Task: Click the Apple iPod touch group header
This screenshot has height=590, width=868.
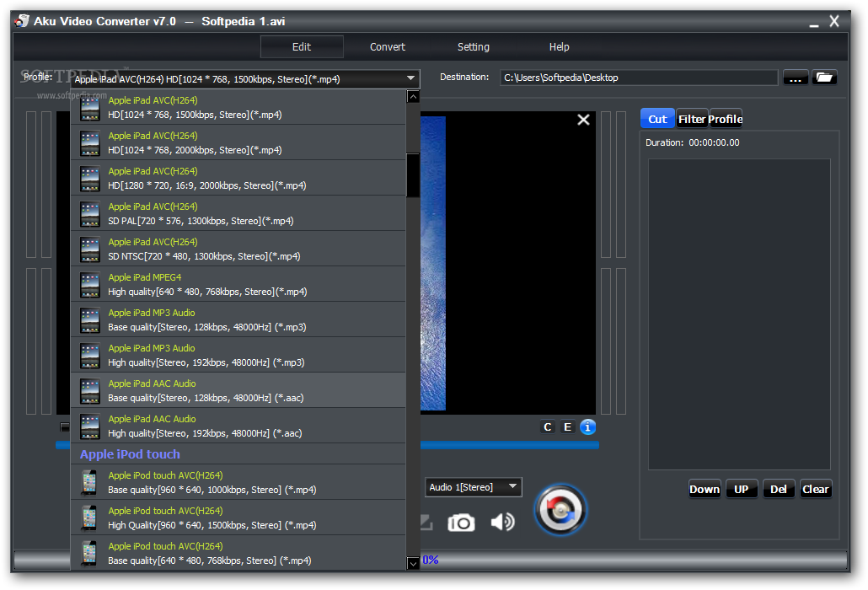Action: pyautogui.click(x=238, y=454)
